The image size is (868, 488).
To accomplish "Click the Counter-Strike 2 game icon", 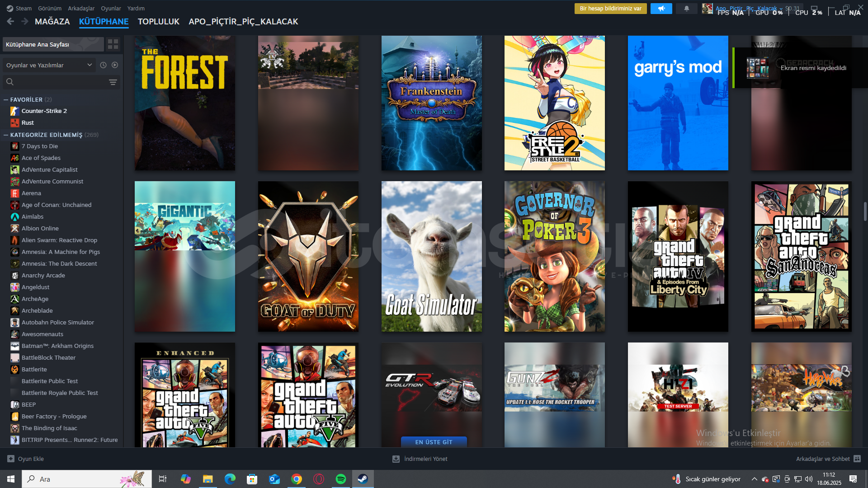I will click(15, 111).
